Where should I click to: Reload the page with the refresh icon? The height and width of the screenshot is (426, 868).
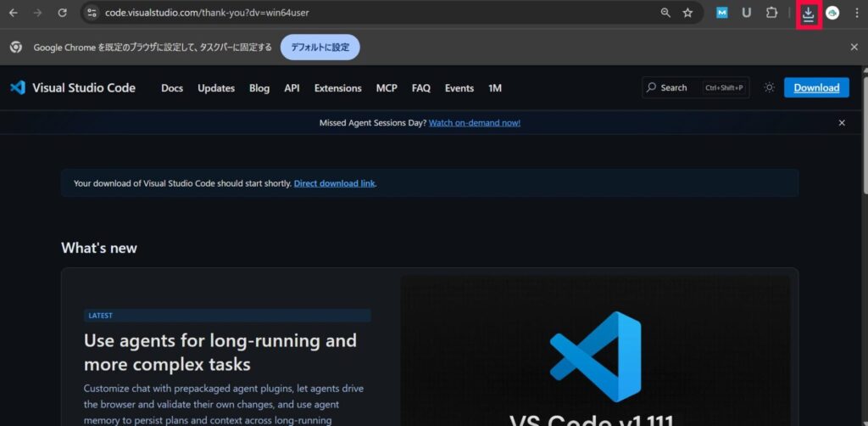pos(63,13)
